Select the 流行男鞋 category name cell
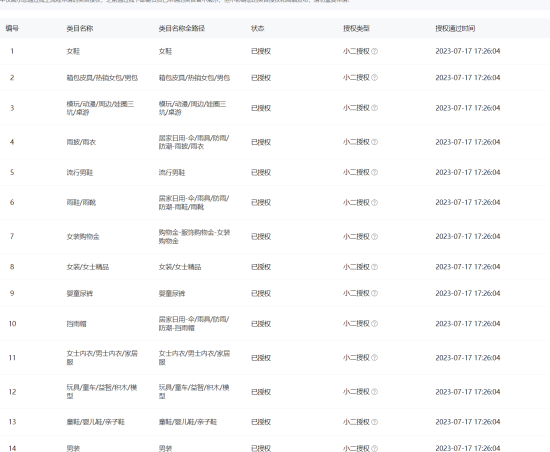The height and width of the screenshot is (452, 550). coord(80,172)
